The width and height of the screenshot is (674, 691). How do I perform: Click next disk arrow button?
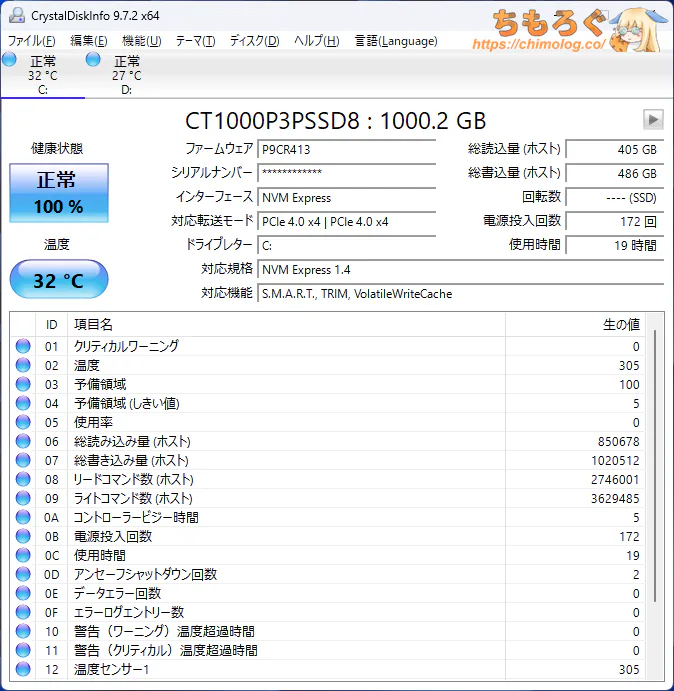click(653, 120)
